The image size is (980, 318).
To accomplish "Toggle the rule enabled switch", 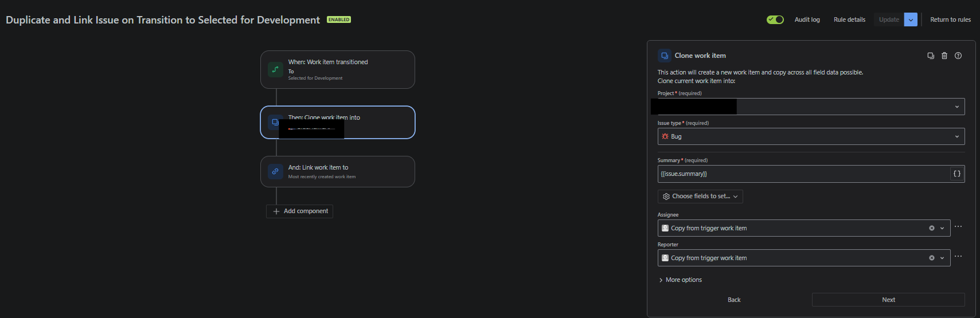I will click(775, 19).
